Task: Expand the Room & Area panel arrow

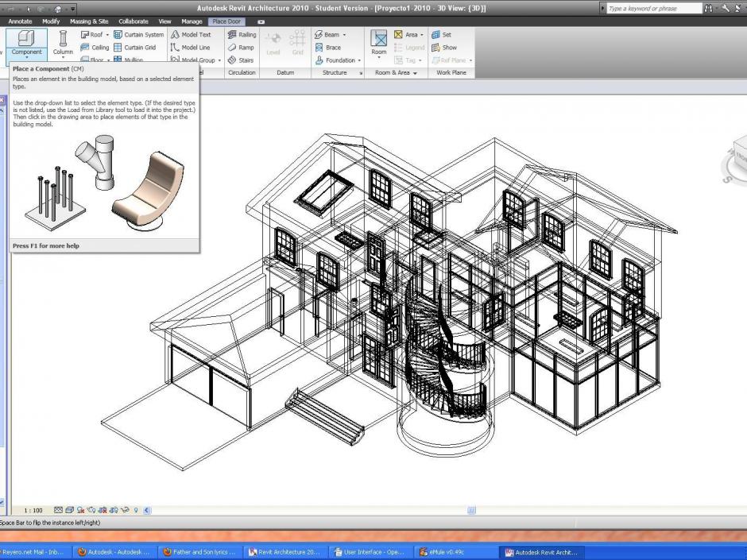Action: [415, 73]
